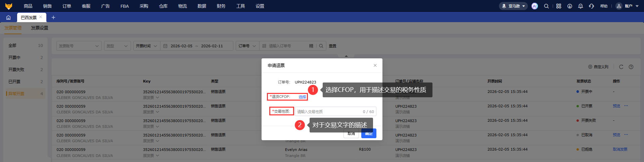
Task: Collapse the filter panel with the up arrow
Action: click(346, 56)
